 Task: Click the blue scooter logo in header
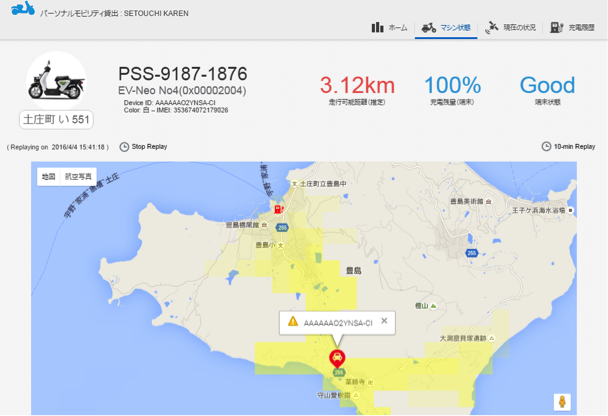tap(23, 8)
